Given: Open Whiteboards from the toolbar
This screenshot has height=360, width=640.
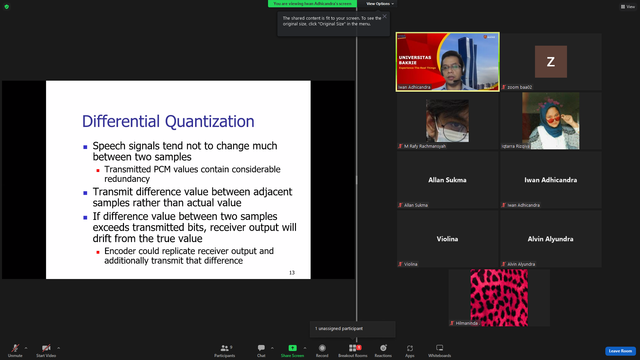Looking at the screenshot, I should coord(440,350).
